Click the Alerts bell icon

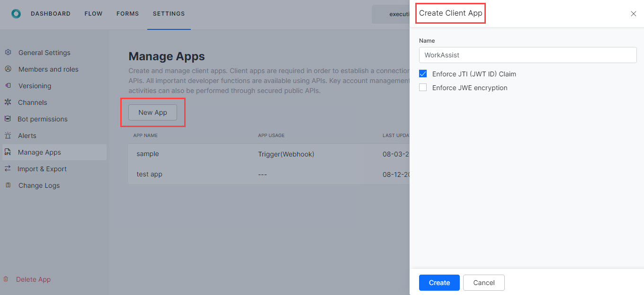pyautogui.click(x=8, y=135)
